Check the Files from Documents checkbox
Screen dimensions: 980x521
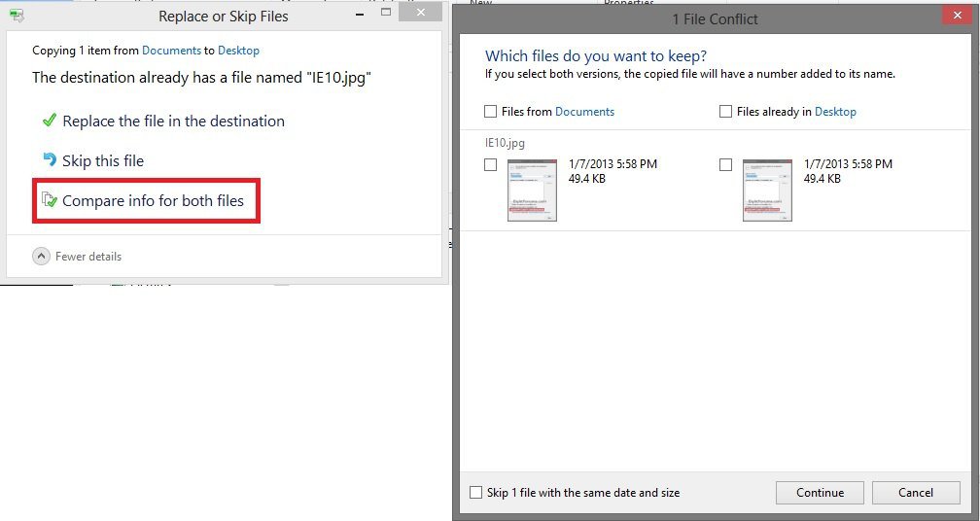(x=491, y=112)
